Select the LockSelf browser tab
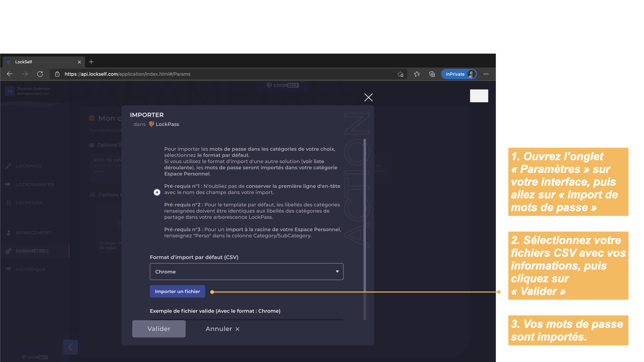Image resolution: width=644 pixels, height=362 pixels. coord(44,62)
